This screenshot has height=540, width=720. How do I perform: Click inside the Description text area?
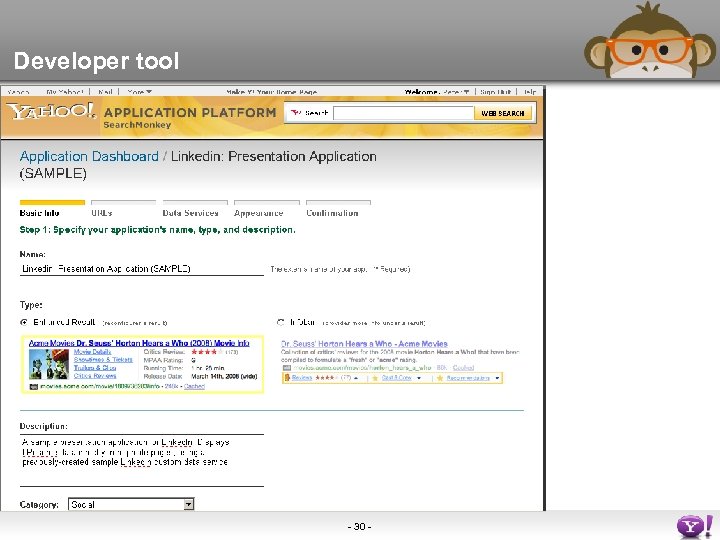141,460
